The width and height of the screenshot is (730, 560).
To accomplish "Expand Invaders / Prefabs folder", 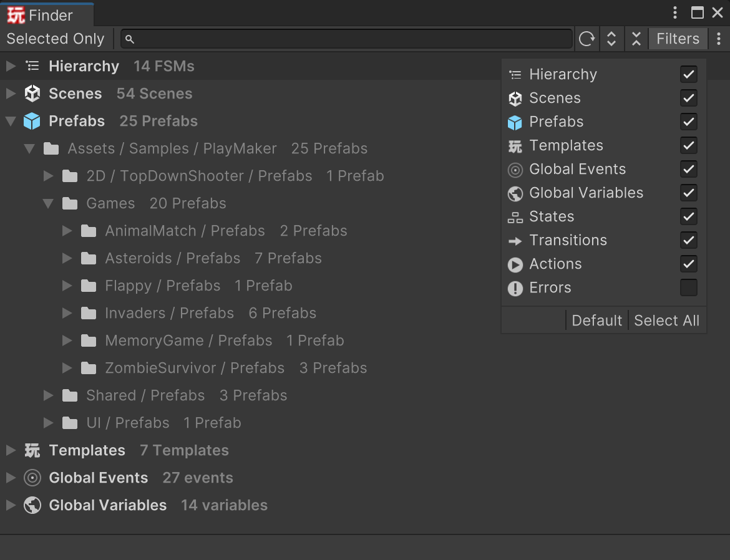I will 67,313.
